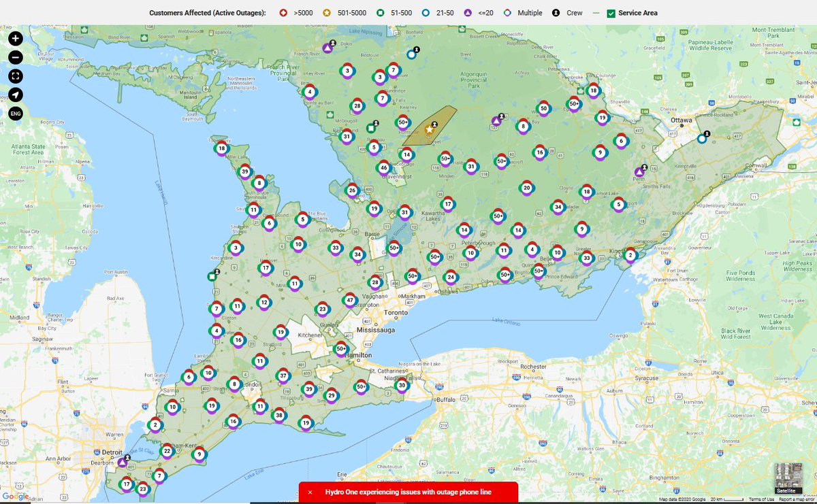Open the outage cluster labeled 46
Image resolution: width=817 pixels, height=504 pixels.
coord(384,167)
